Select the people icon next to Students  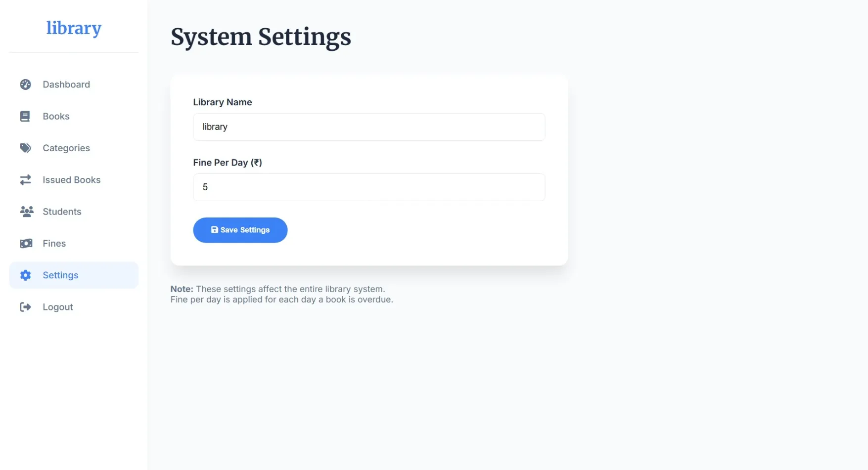(x=25, y=212)
